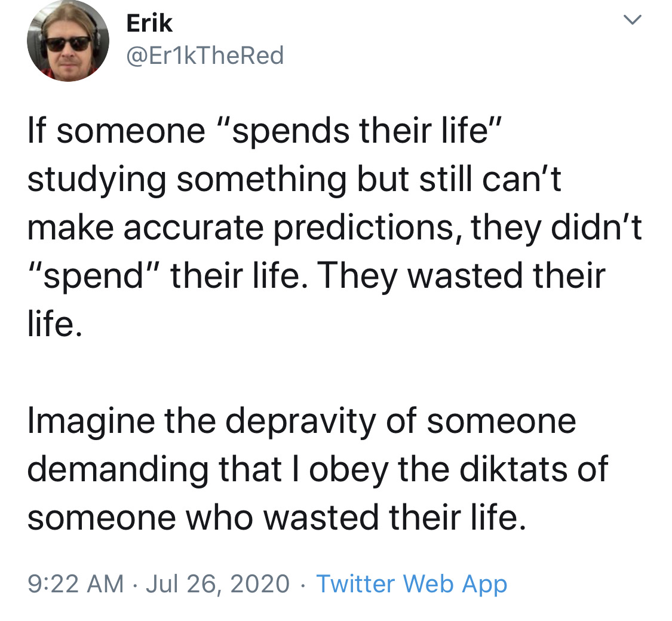The width and height of the screenshot is (672, 621).
Task: Visit the @Er1kTheRed handle
Action: (x=205, y=56)
